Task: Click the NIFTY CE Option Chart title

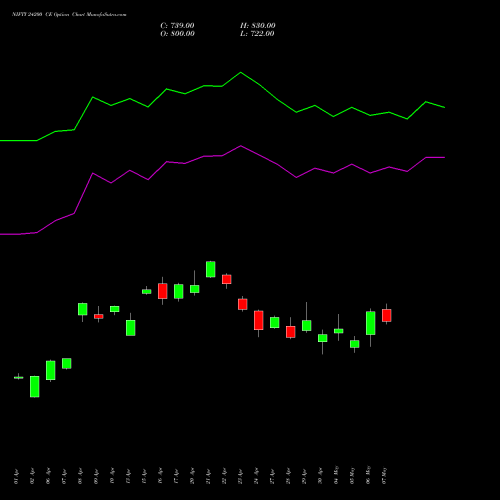Action: 69,14
